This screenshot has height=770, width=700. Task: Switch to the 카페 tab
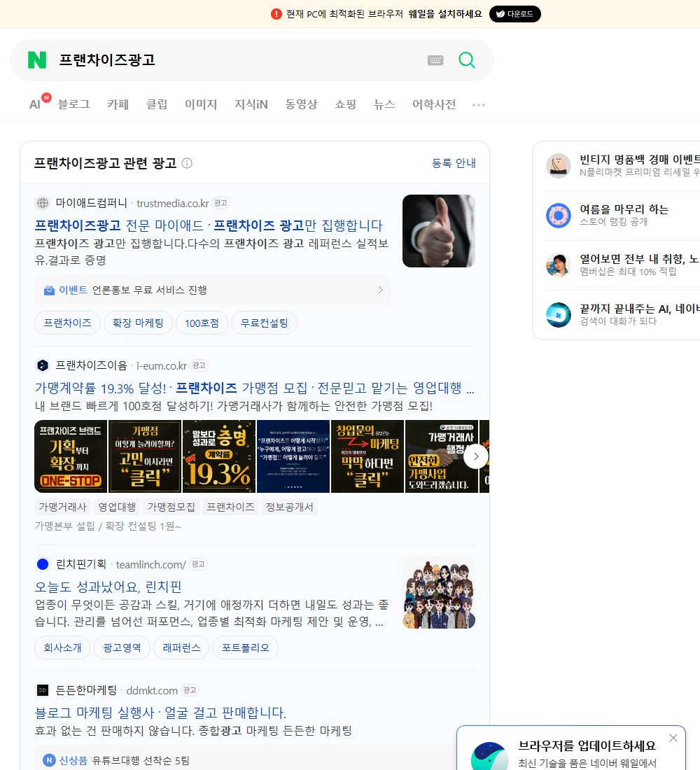tap(118, 104)
